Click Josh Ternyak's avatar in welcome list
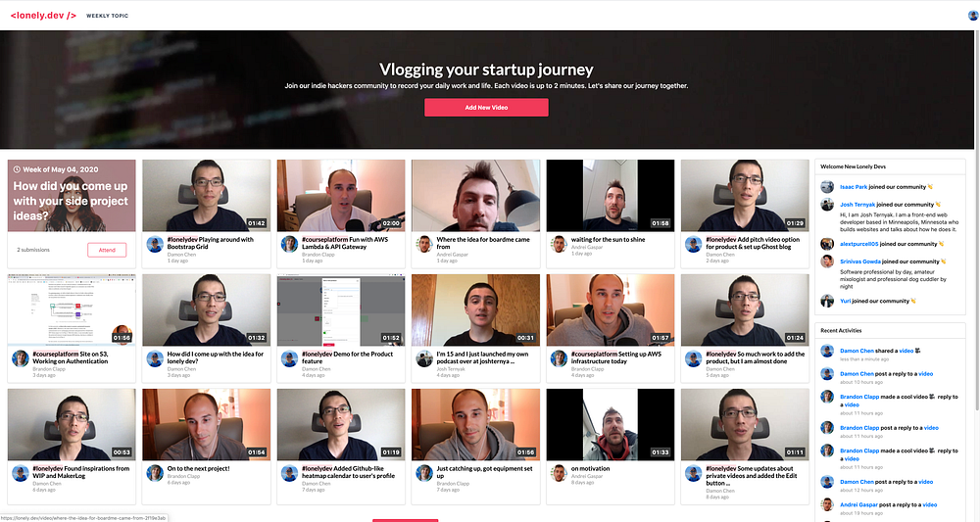The height and width of the screenshot is (522, 980). pos(827,204)
